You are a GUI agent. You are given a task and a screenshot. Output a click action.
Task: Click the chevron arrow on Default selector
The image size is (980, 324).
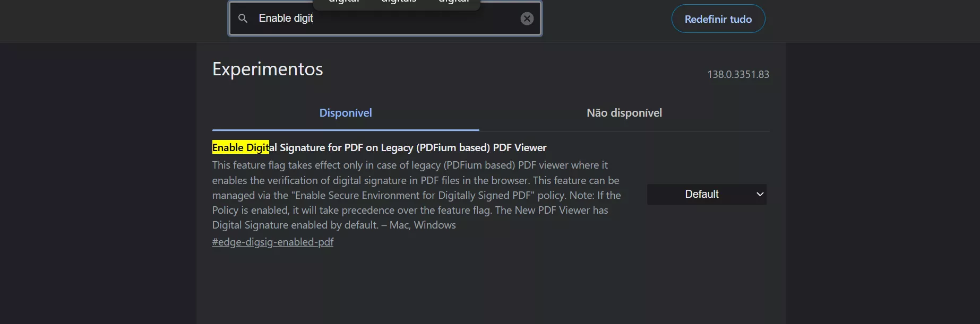point(760,195)
